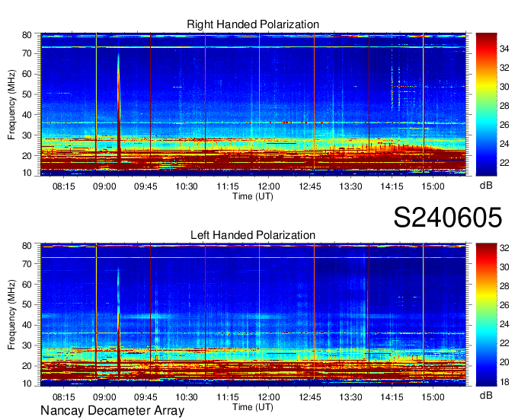Click the '50' frequency tick on the upper plot

pyautogui.click(x=27, y=94)
